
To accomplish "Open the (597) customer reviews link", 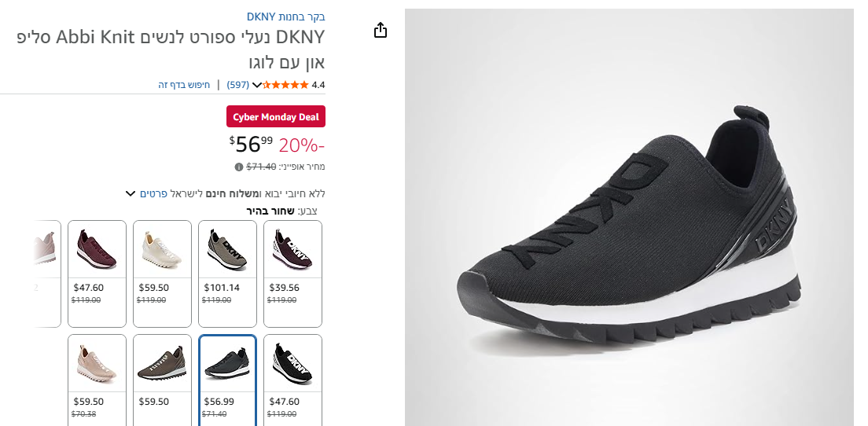I will click(x=238, y=85).
